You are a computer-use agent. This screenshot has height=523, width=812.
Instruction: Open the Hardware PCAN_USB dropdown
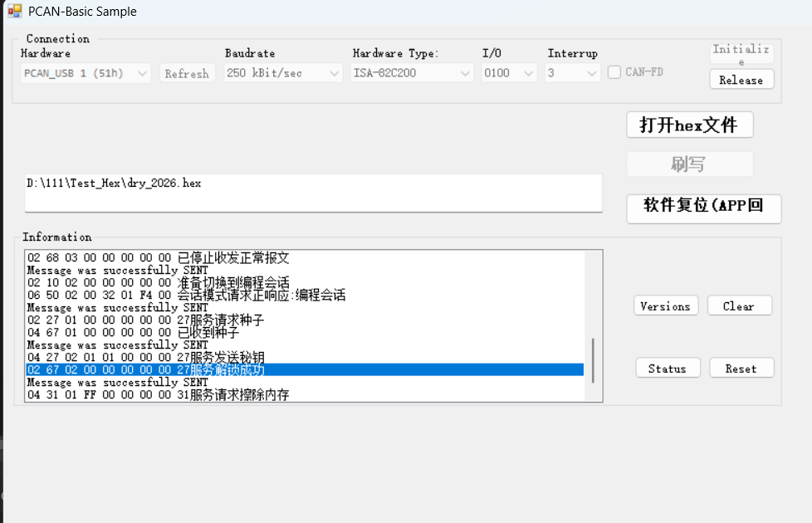tap(86, 73)
